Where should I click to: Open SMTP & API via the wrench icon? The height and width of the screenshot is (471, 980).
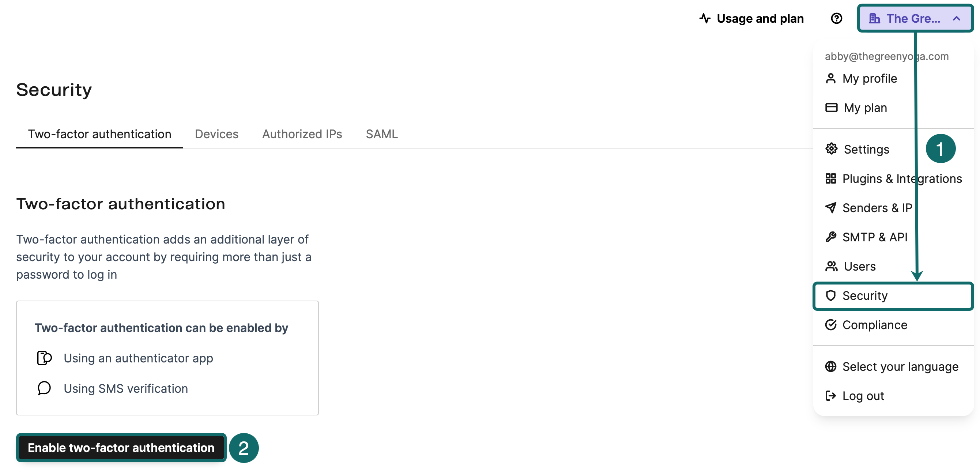[832, 237]
